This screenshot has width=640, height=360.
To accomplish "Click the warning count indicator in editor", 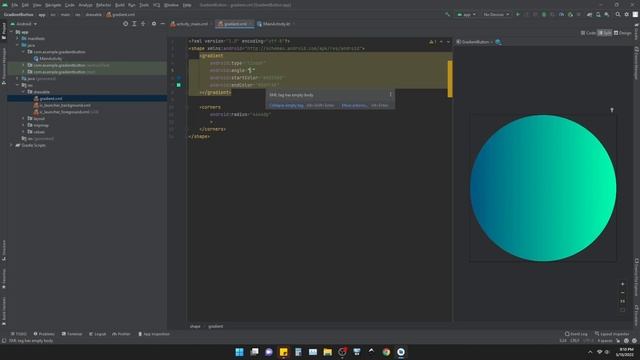I will tap(433, 42).
